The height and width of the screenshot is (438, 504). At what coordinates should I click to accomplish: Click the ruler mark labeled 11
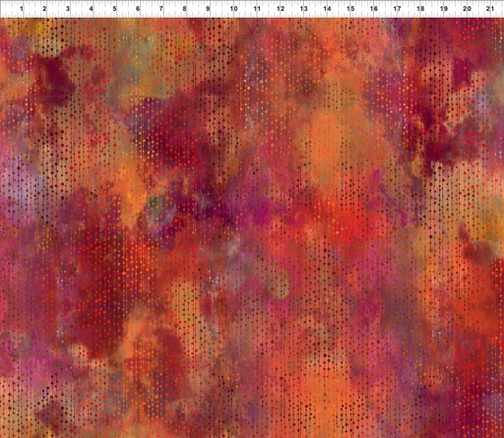[257, 9]
